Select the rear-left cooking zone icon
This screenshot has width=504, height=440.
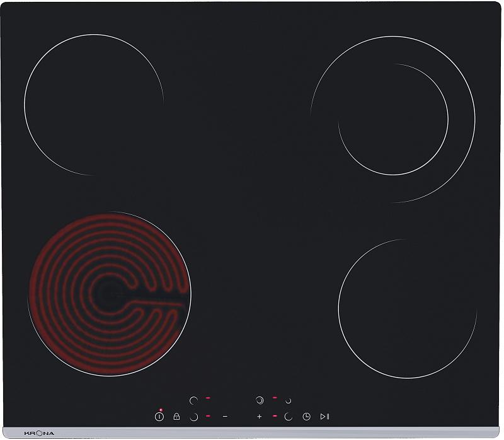pyautogui.click(x=193, y=400)
